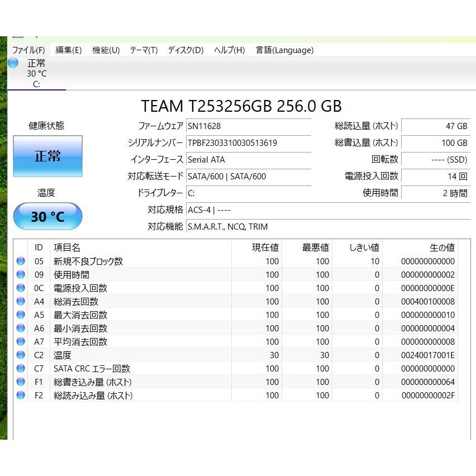Click the status icon for row C7 SATA CRC

[x=21, y=368]
